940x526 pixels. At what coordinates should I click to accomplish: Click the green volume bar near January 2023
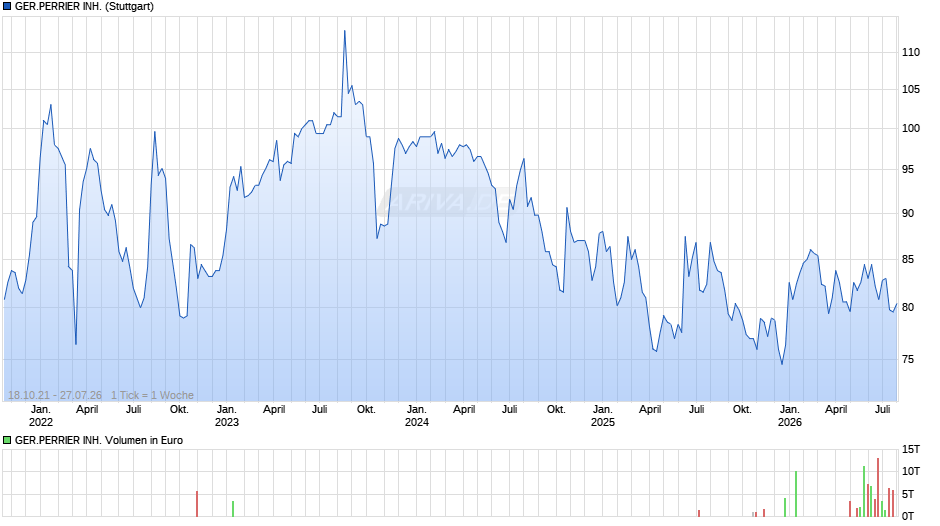pyautogui.click(x=233, y=509)
